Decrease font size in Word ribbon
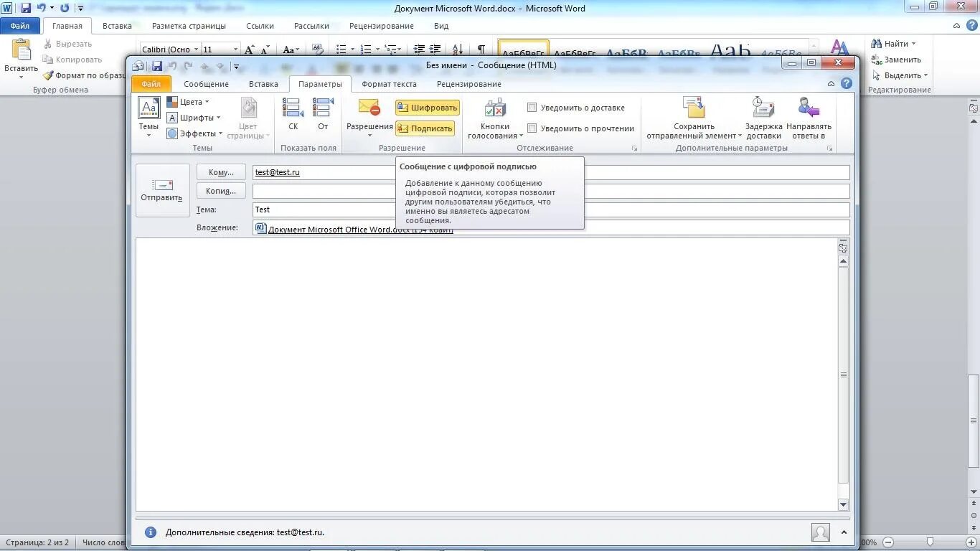This screenshot has height=551, width=980. (265, 50)
